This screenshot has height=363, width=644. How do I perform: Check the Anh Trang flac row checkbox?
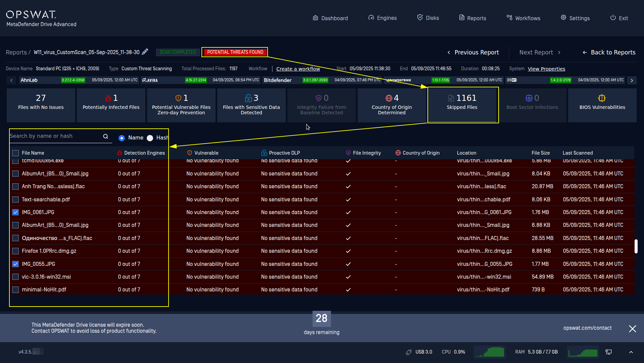click(15, 187)
